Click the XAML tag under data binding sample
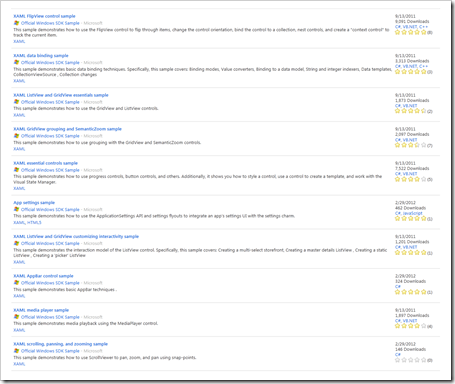The image size is (455, 384). click(19, 81)
